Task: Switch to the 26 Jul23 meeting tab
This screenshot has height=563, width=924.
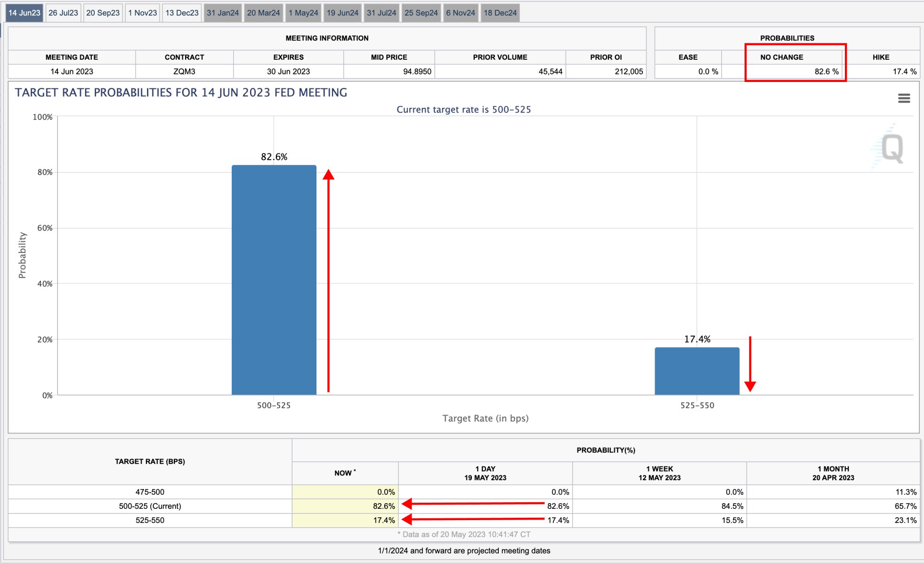Action: (x=63, y=13)
